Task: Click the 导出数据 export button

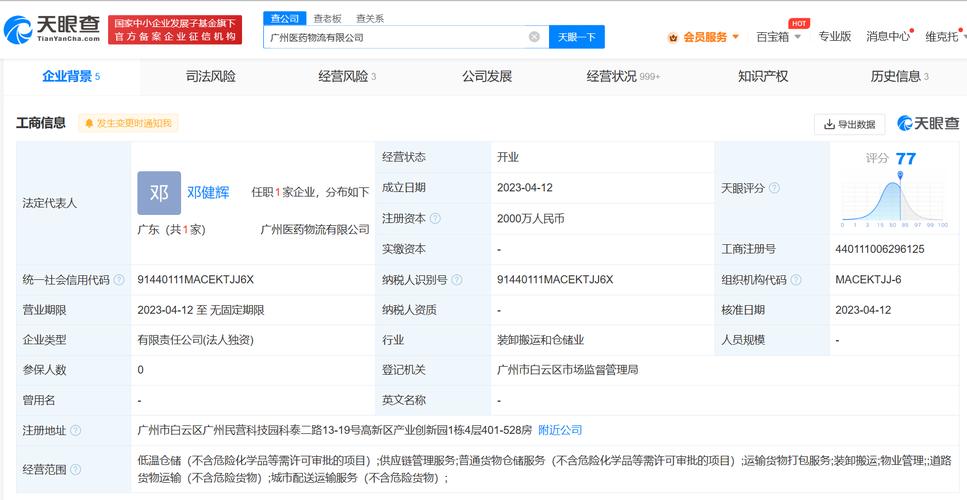Action: point(849,125)
